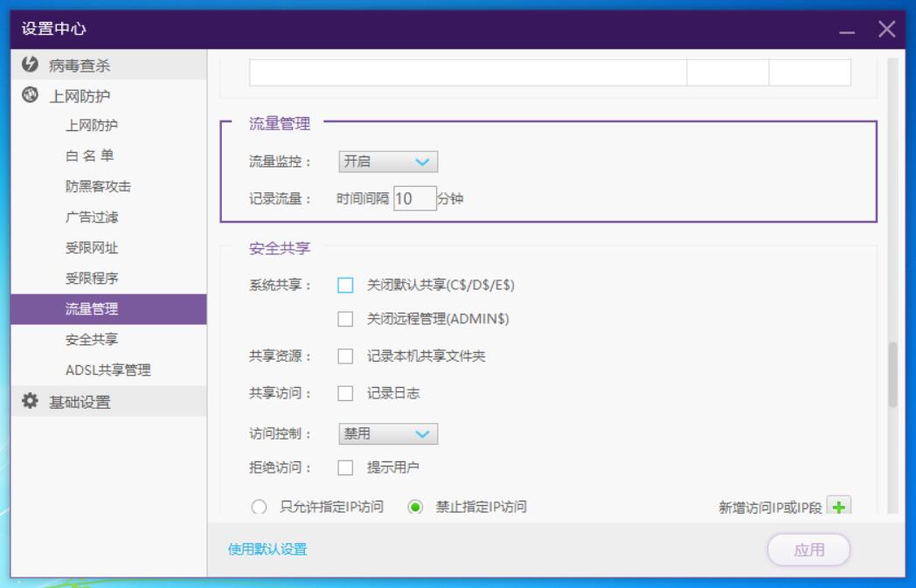Select the 上网防护 sub-item in sidebar
Viewport: 916px width, 588px height.
click(x=92, y=126)
